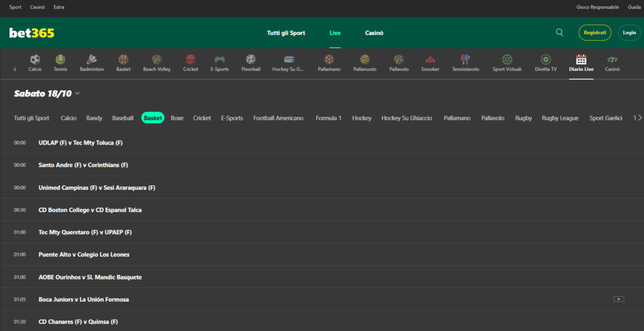Viewport: 644px width, 331px height.
Task: Open the Casinò tab in header
Action: 374,33
